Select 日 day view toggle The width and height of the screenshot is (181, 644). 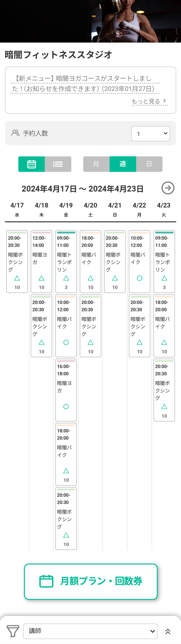point(149,164)
